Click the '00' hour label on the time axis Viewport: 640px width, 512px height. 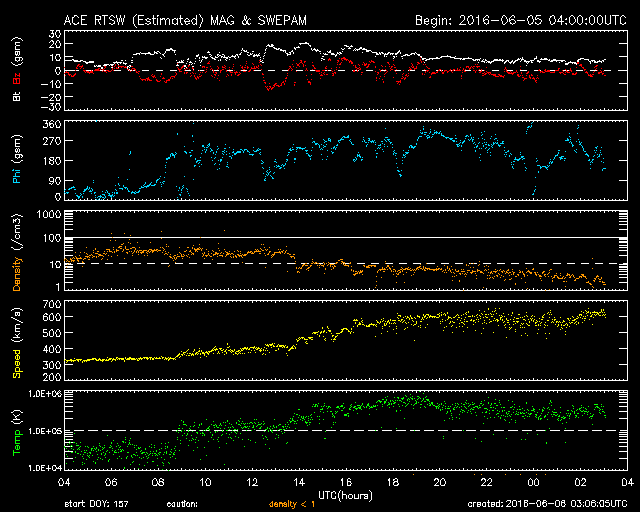point(533,482)
